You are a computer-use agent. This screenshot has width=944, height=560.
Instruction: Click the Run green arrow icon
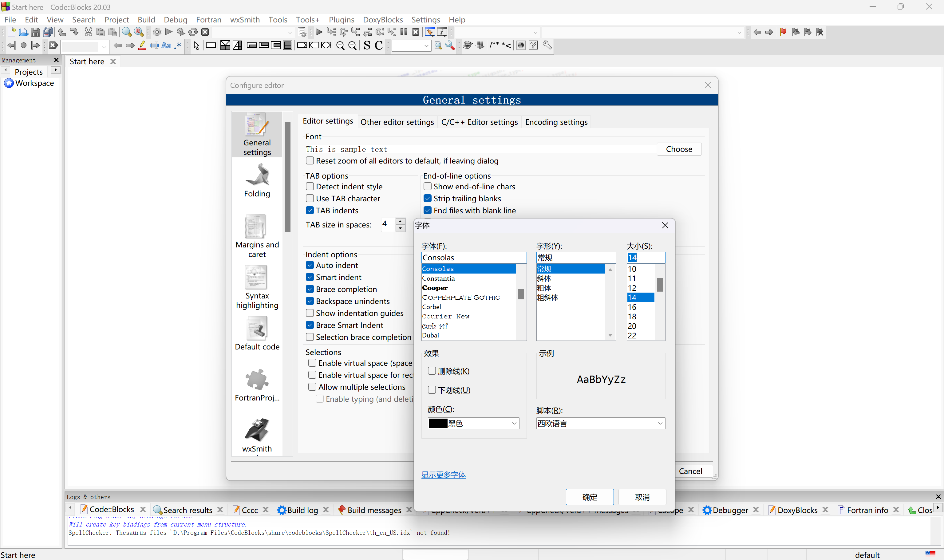(169, 32)
